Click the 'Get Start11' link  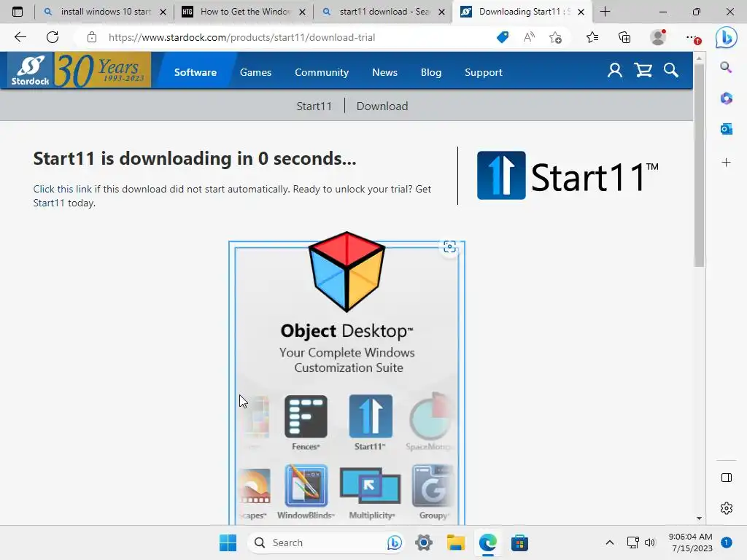coord(49,203)
